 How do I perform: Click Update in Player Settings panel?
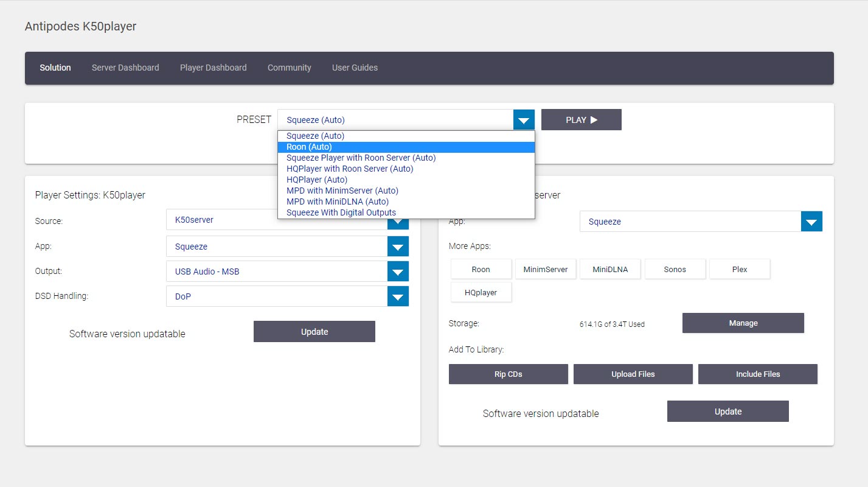point(314,332)
